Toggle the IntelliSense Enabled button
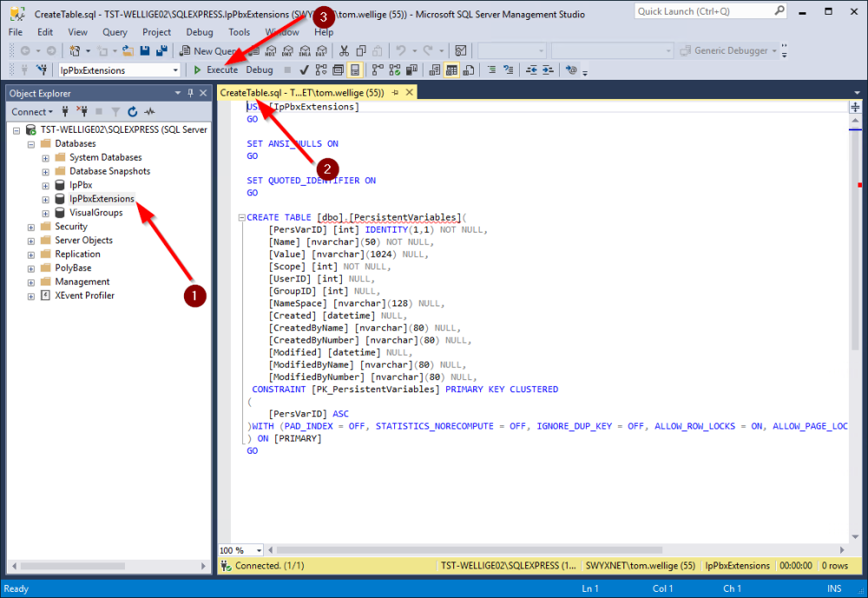The image size is (868, 598). pos(355,69)
